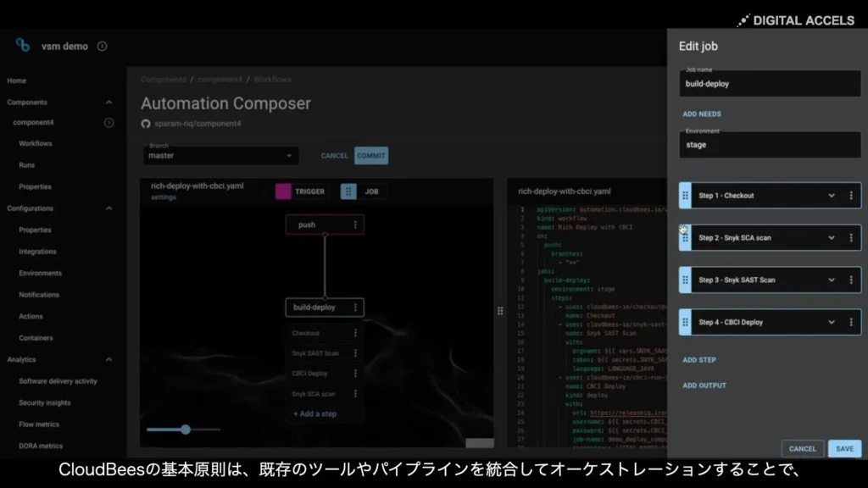The image size is (868, 488).
Task: Select the build-deploy job node
Action: coord(325,307)
